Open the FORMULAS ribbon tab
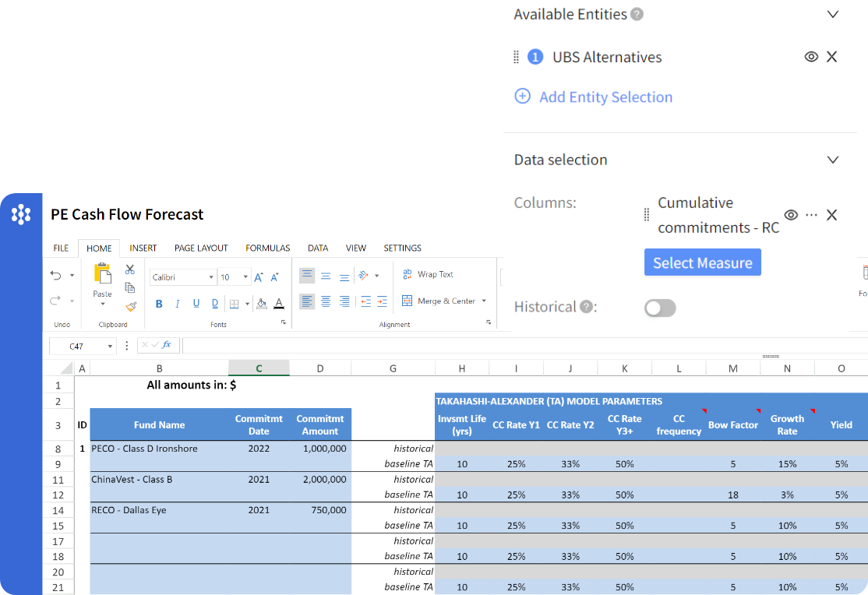Image resolution: width=868 pixels, height=595 pixels. click(267, 248)
